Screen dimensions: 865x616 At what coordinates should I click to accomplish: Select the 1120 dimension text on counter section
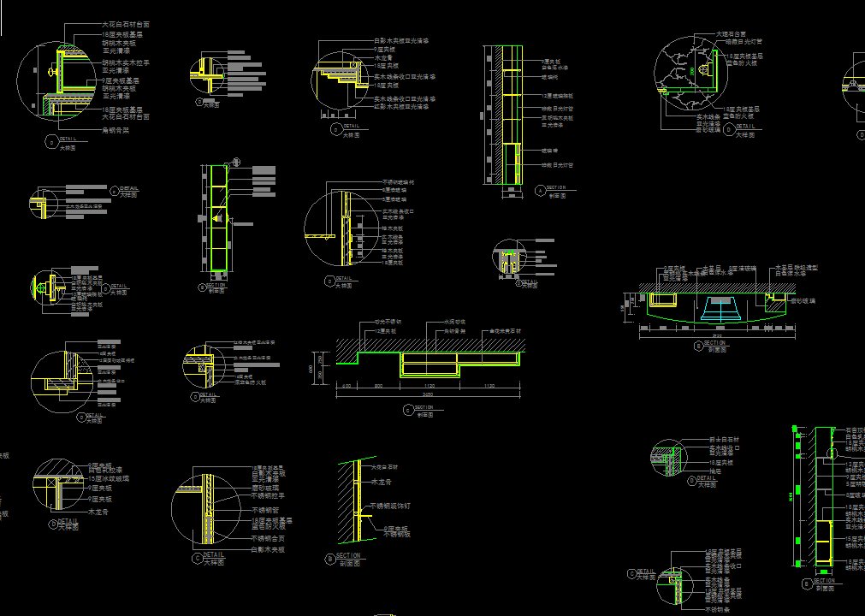coord(430,385)
